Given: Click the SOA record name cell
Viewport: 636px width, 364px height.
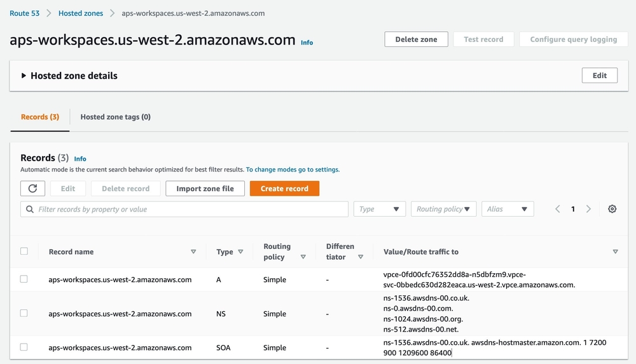Looking at the screenshot, I should tap(120, 347).
